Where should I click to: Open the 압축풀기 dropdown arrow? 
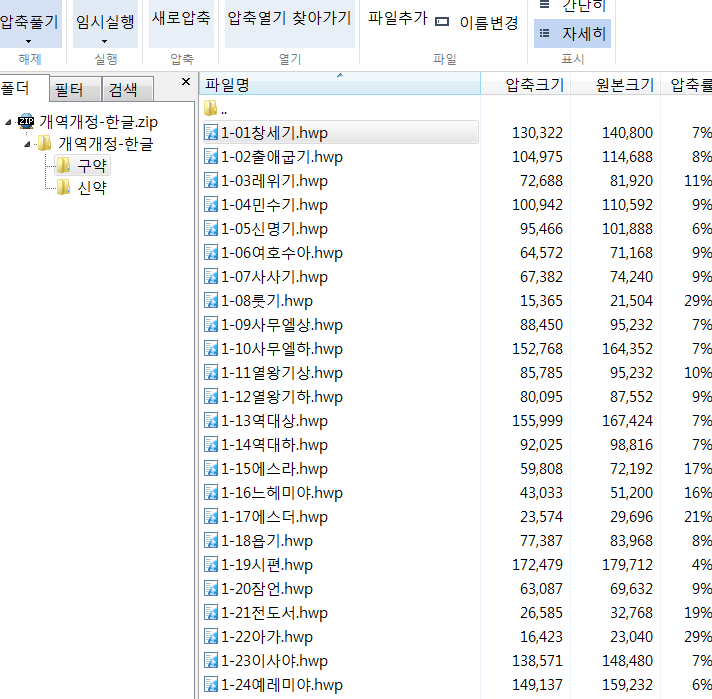tap(29, 41)
